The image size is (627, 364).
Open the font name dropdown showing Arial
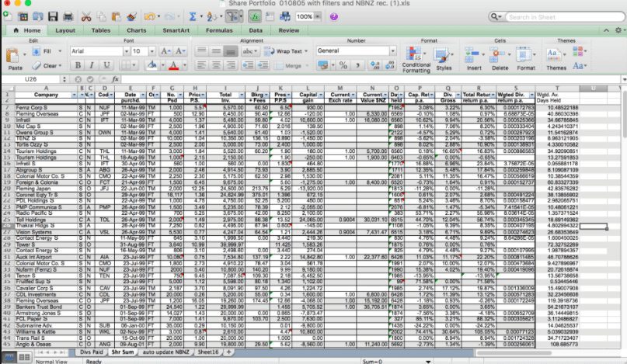pyautogui.click(x=127, y=51)
